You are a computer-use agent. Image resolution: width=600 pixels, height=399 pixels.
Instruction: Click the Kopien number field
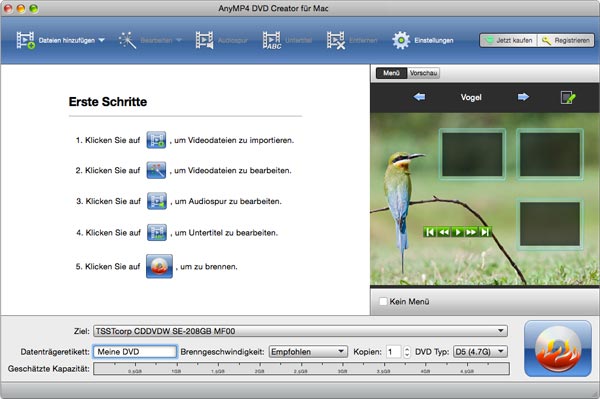tap(393, 352)
